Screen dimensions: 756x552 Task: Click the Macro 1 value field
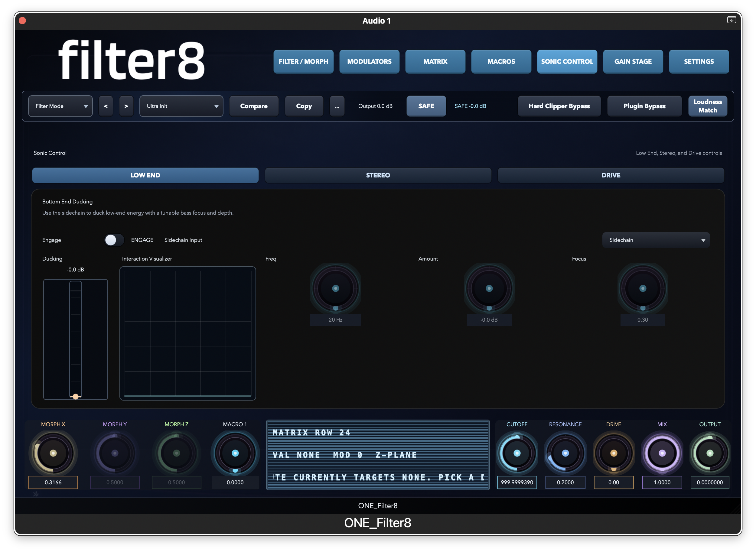point(235,482)
